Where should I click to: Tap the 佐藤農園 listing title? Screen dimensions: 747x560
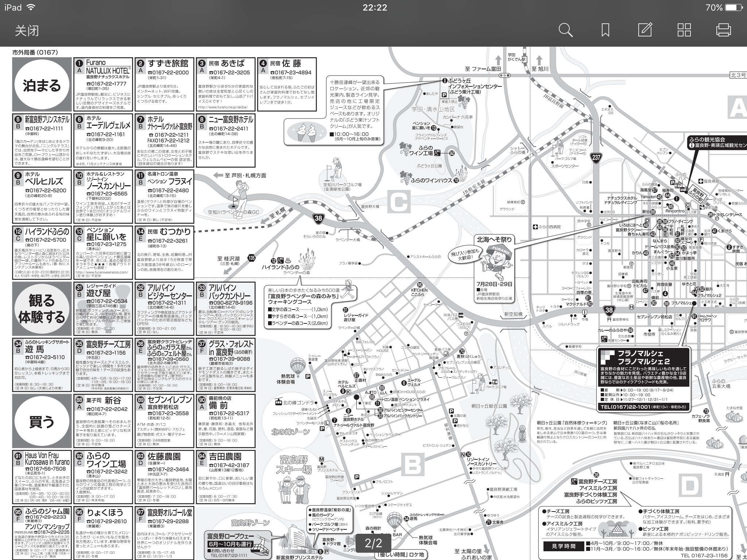point(164,456)
